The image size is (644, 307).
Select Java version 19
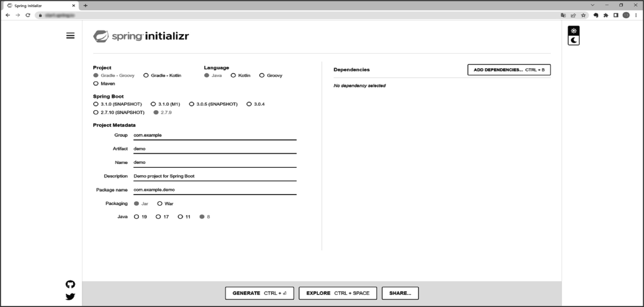(141, 217)
